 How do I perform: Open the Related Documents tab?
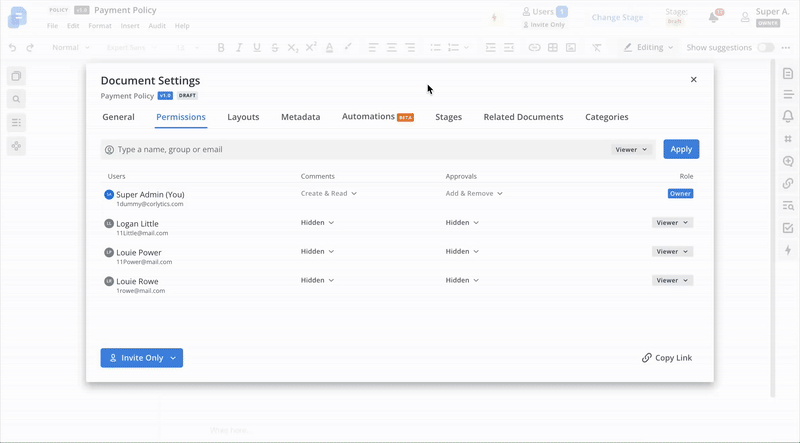(523, 117)
